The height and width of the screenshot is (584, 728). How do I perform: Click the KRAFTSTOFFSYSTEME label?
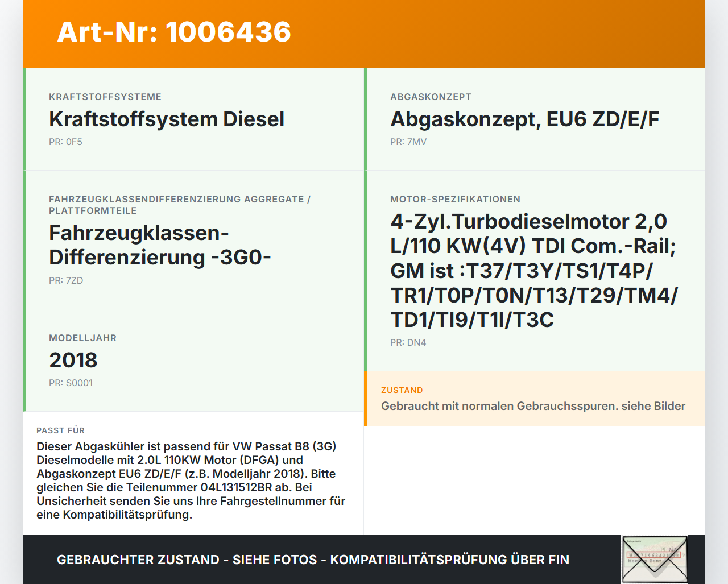tap(105, 97)
